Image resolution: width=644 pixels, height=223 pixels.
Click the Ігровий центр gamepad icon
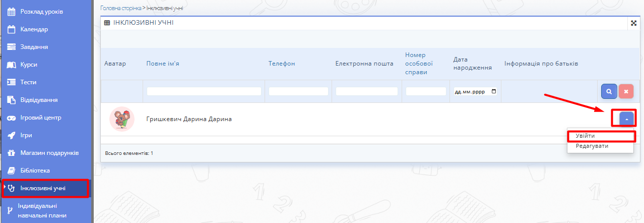tap(12, 118)
